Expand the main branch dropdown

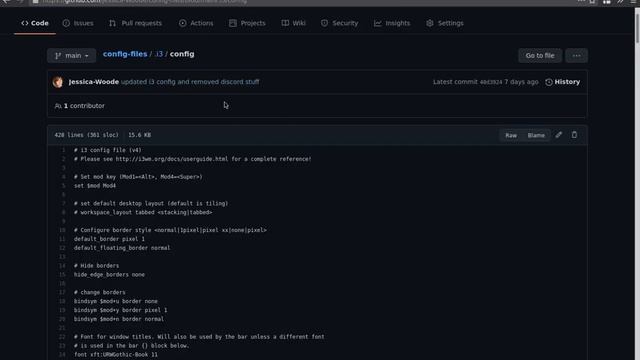(71, 56)
